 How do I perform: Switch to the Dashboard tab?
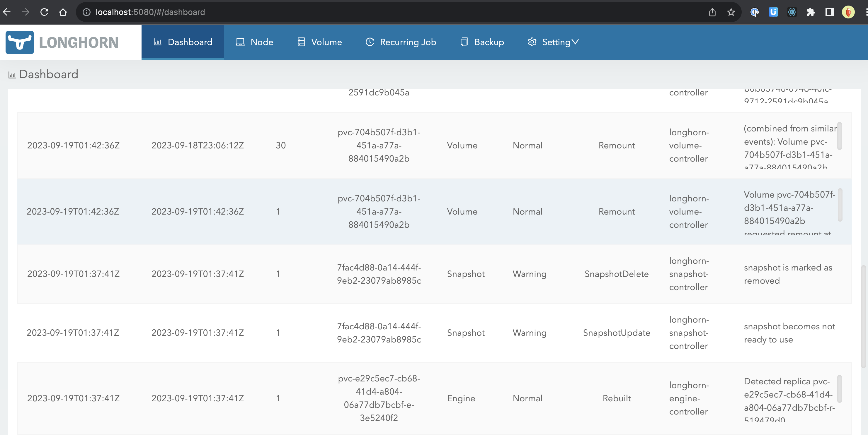pyautogui.click(x=183, y=42)
